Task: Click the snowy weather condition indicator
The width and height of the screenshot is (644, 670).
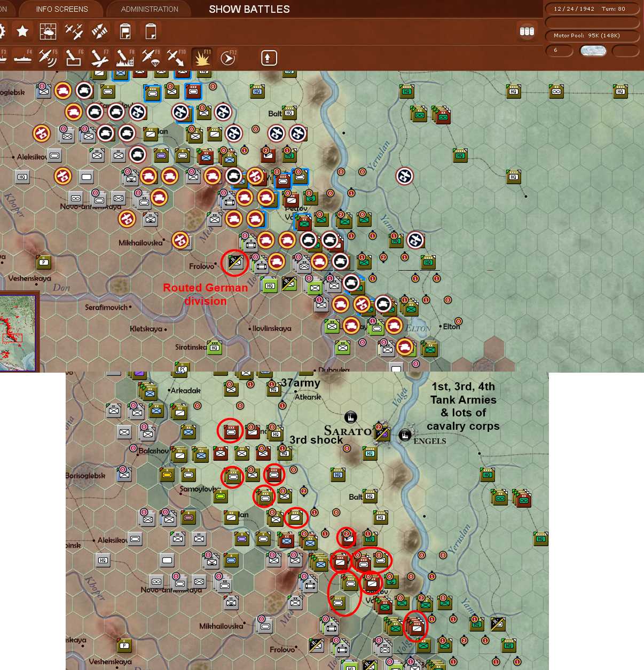Action: [x=593, y=51]
